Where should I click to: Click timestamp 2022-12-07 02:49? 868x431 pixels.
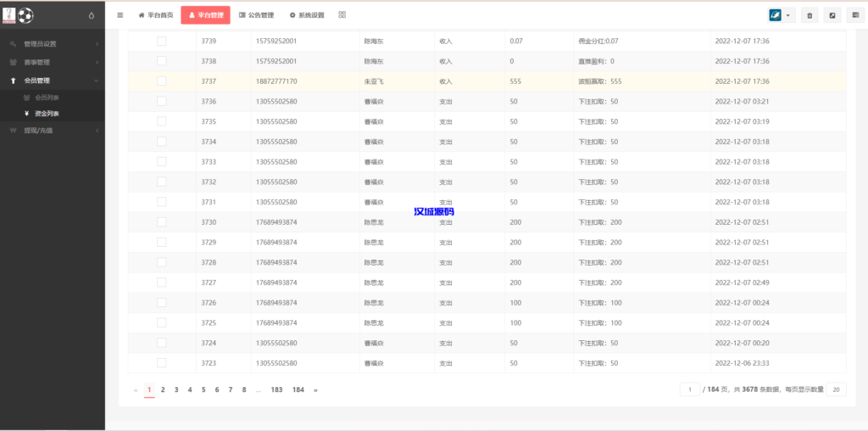(743, 283)
